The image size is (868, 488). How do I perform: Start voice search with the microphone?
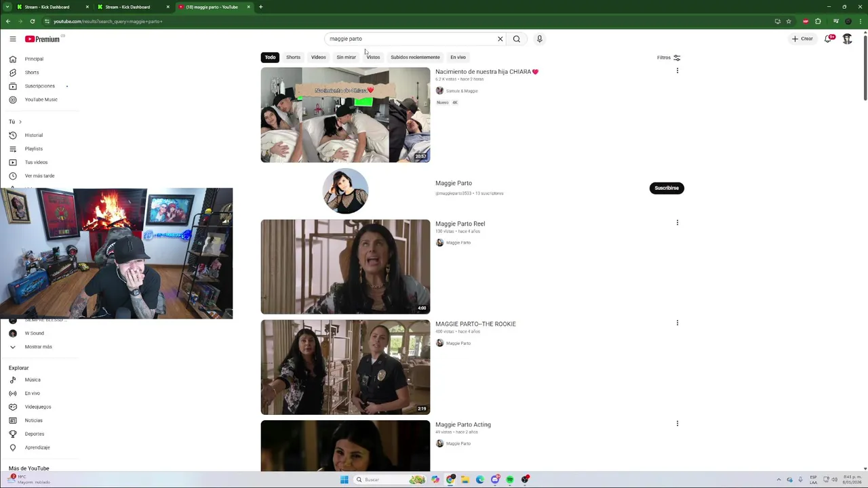pos(540,39)
